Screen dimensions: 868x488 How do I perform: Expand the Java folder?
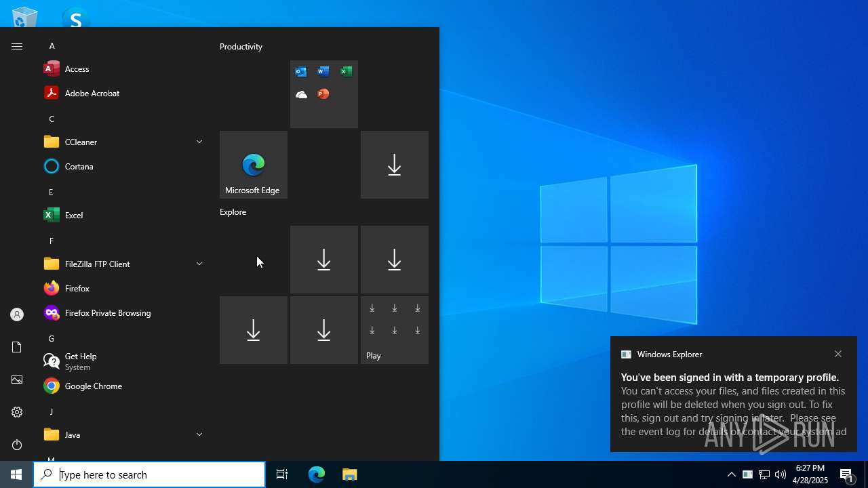123,434
